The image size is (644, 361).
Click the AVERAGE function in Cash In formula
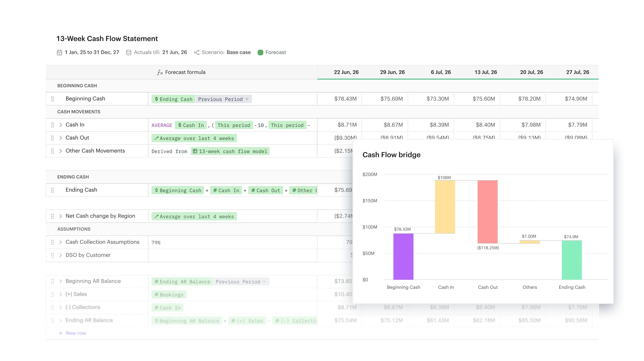[x=162, y=125]
